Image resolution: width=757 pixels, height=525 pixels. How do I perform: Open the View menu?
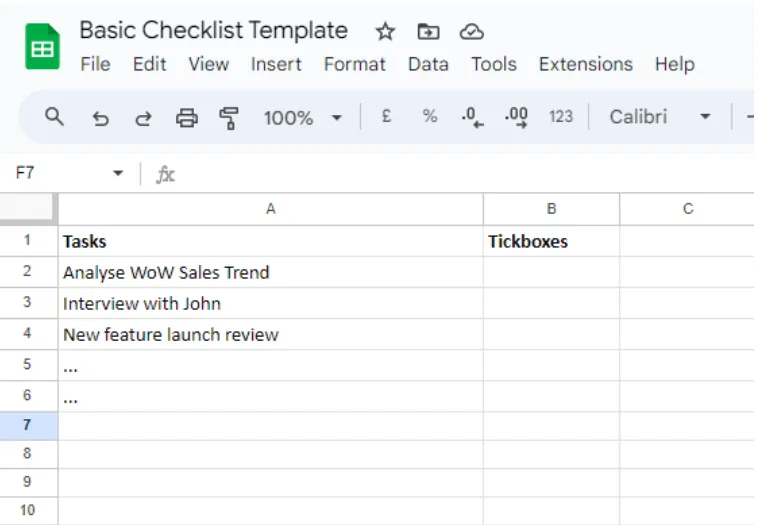tap(209, 64)
